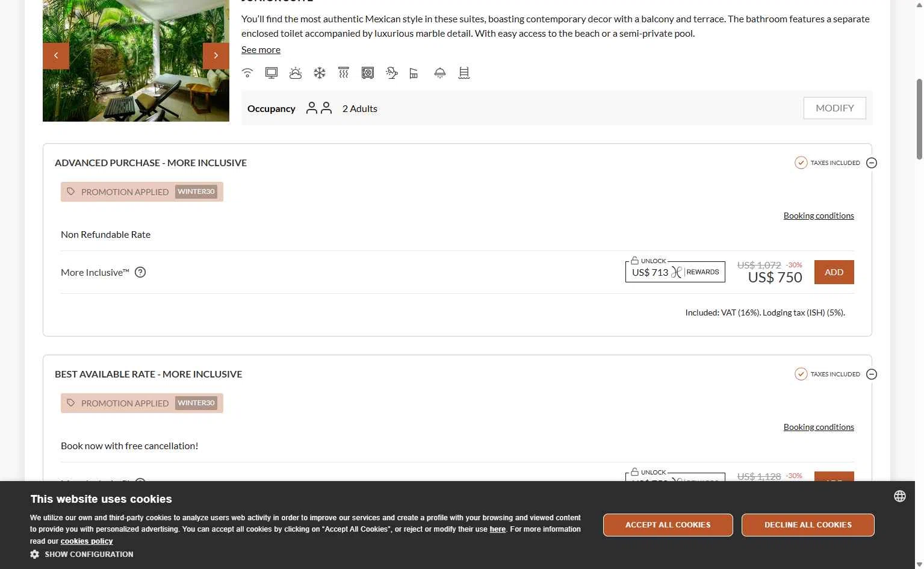Click ADVANCED PURCHASE - MORE INCLUSIVE heading

click(150, 163)
